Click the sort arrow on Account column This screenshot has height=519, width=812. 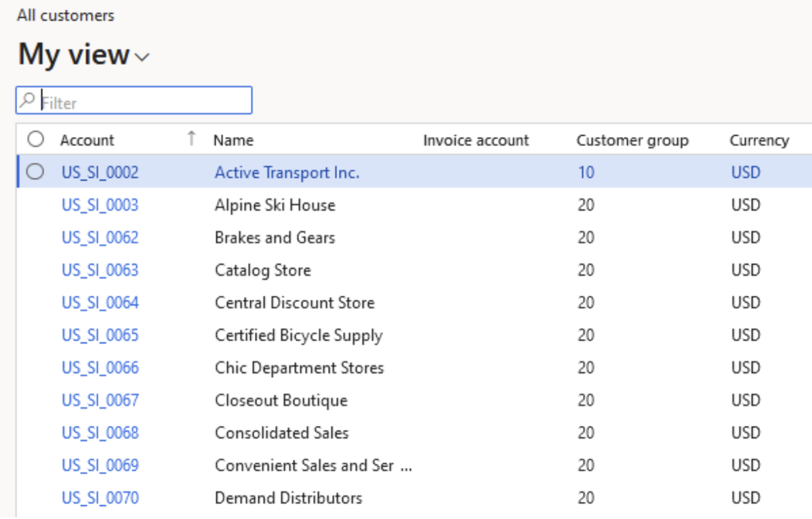tap(191, 139)
